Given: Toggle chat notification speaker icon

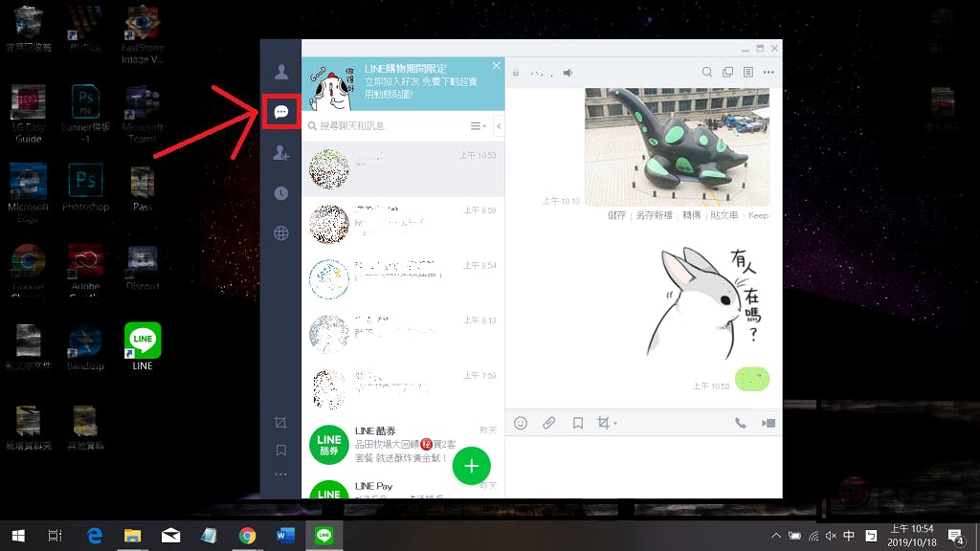Looking at the screenshot, I should click(x=568, y=73).
